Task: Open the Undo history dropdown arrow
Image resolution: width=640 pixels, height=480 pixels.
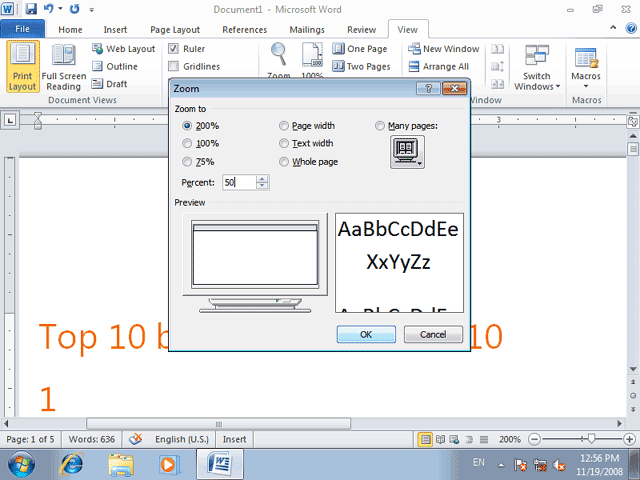Action: pos(60,9)
